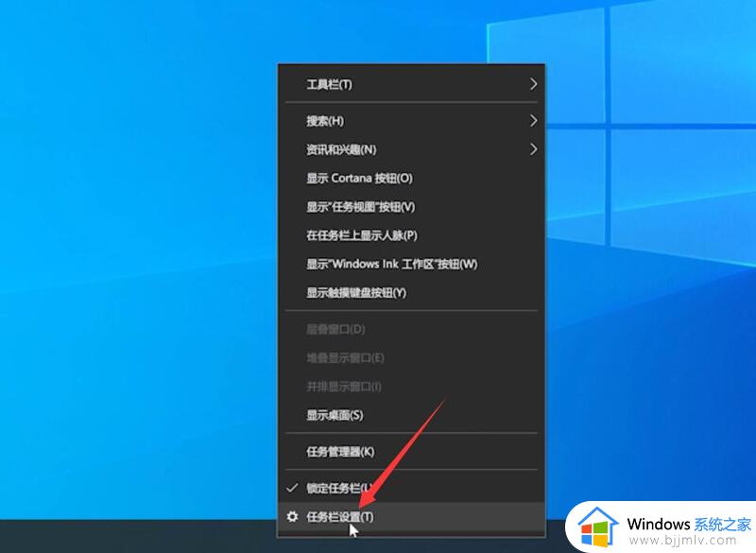Click greyed 并排显示窗口(I) entry
Image resolution: width=756 pixels, height=553 pixels.
[x=411, y=387]
